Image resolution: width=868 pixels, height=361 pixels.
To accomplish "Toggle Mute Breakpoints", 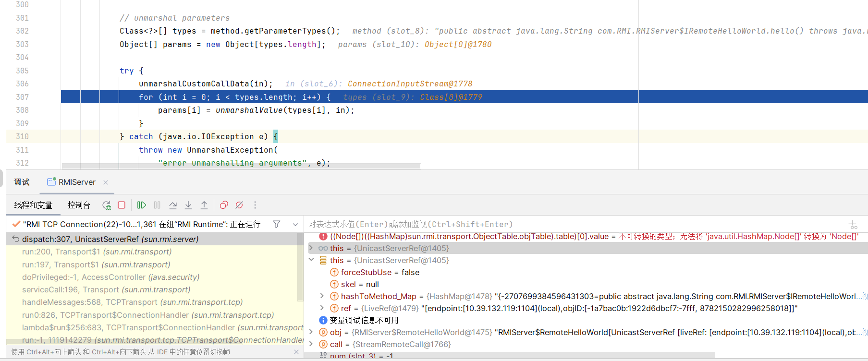I will pos(239,205).
